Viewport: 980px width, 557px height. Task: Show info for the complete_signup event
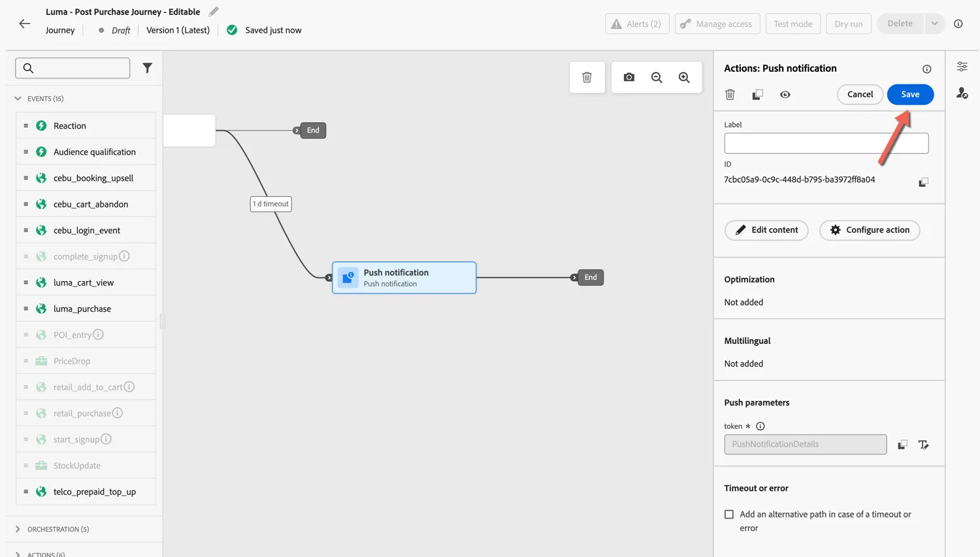pos(124,256)
